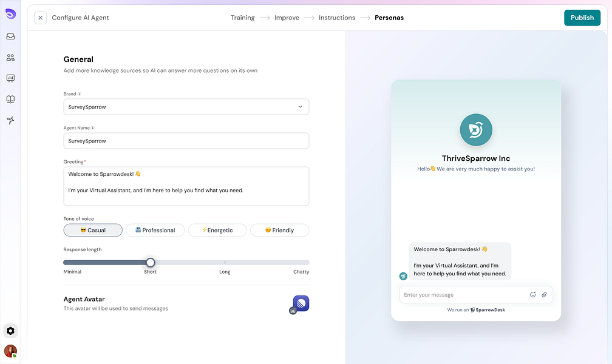Open the AI sparkle icon in sidebar
Viewport: 612px width, 364px height.
[x=10, y=120]
